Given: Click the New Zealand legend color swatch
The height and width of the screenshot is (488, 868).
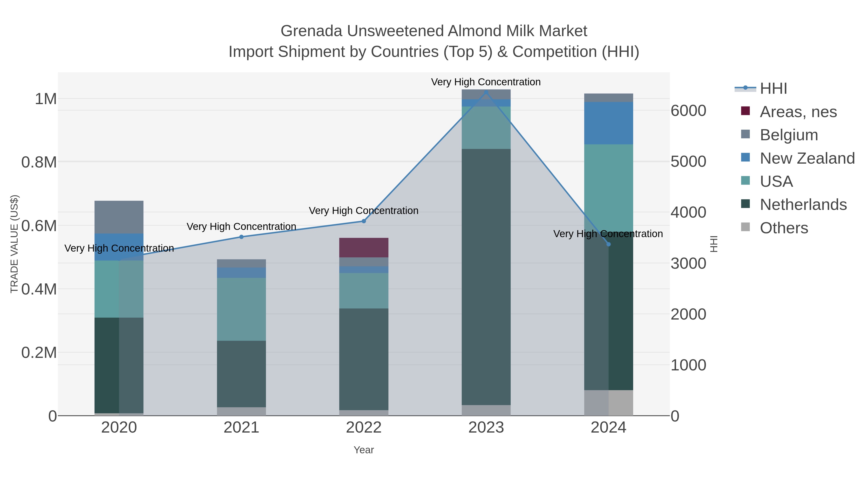Looking at the screenshot, I should tap(745, 157).
